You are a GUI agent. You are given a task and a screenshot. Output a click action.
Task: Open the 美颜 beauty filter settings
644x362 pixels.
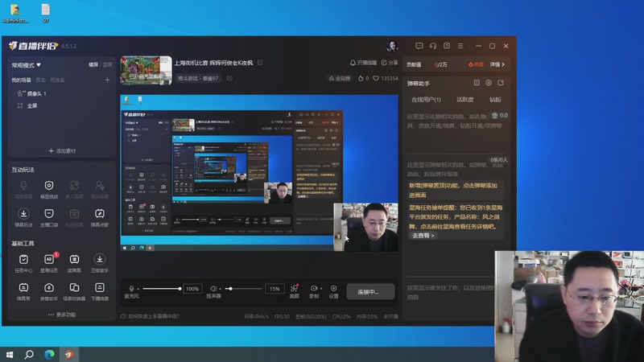click(294, 290)
